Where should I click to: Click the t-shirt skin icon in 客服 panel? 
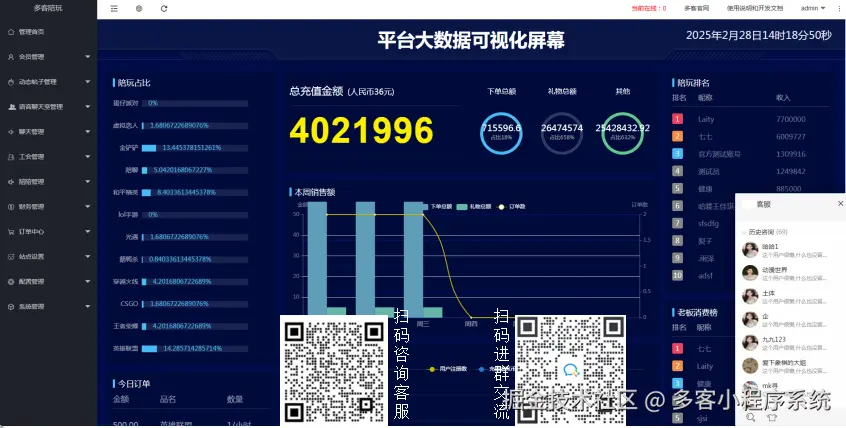click(x=772, y=417)
